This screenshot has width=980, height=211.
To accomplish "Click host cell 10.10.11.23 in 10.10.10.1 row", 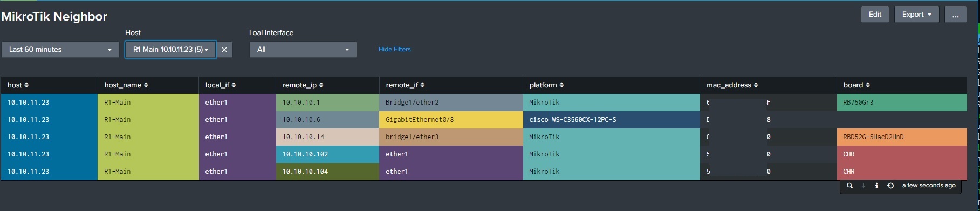I will click(49, 103).
